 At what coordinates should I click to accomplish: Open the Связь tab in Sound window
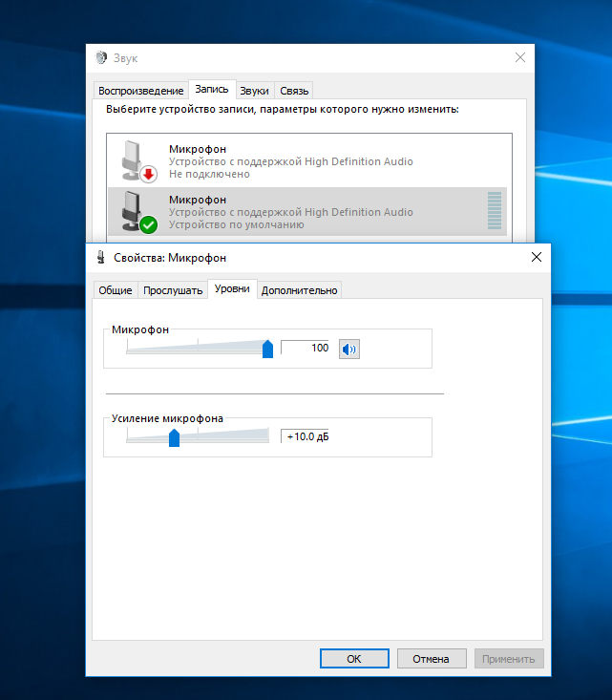(294, 91)
